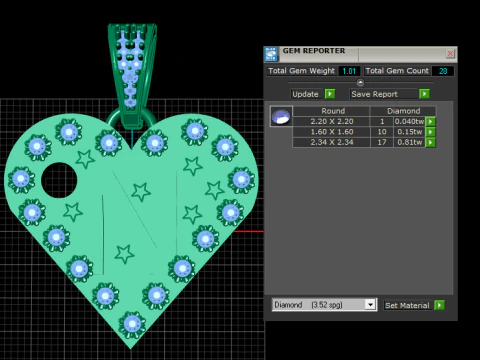Click the 0.040tw weight cell
This screenshot has height=360, width=480.
(x=409, y=121)
